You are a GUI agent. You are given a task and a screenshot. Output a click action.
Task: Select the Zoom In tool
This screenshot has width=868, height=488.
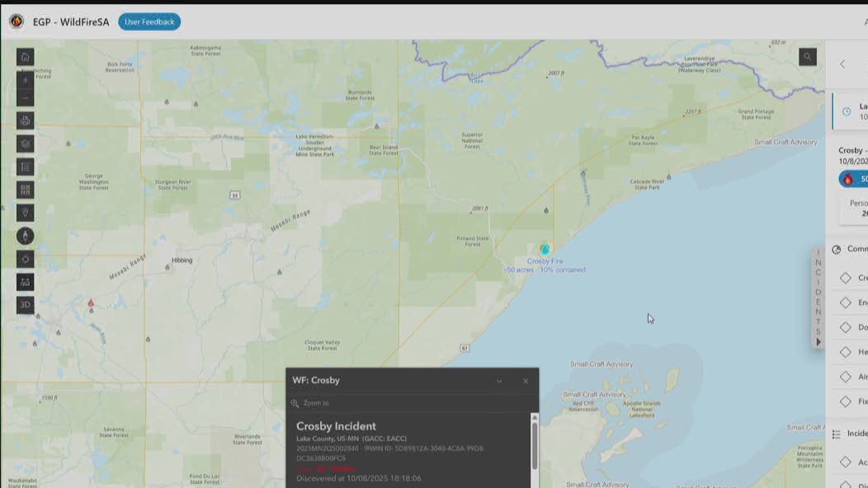[x=25, y=80]
